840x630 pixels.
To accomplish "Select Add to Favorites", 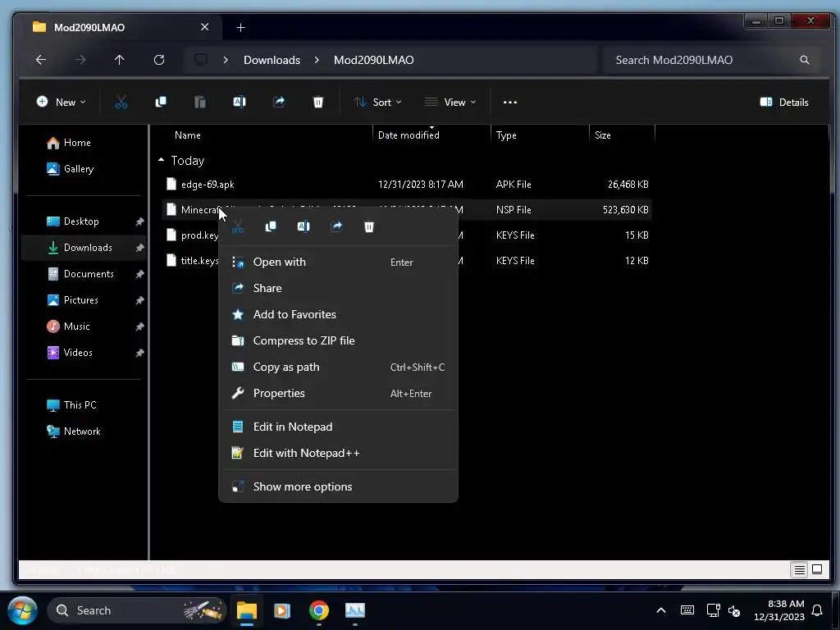I will point(339,314).
